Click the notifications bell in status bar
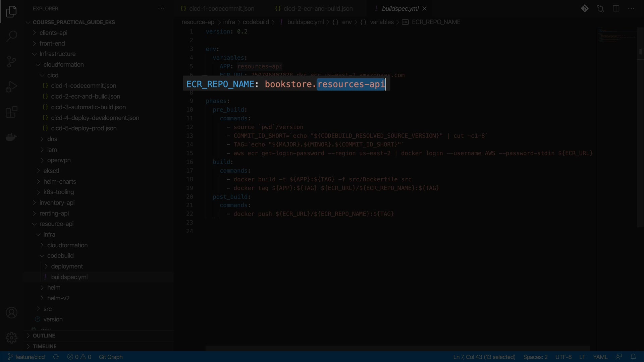644x362 pixels. (x=633, y=357)
